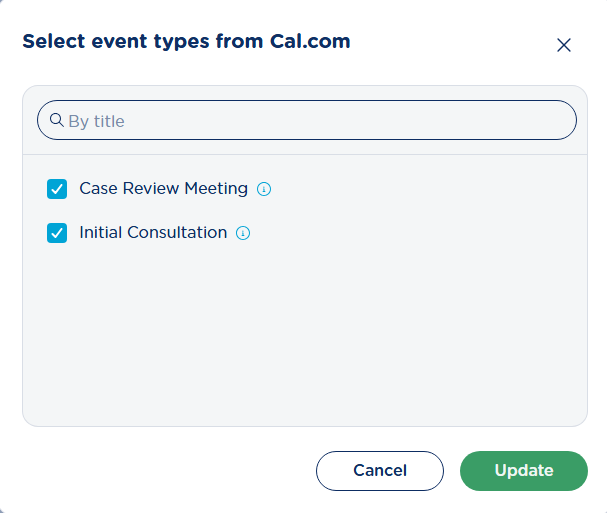Show info for Initial Consultation
Screen dimensions: 607x513
click(x=243, y=233)
